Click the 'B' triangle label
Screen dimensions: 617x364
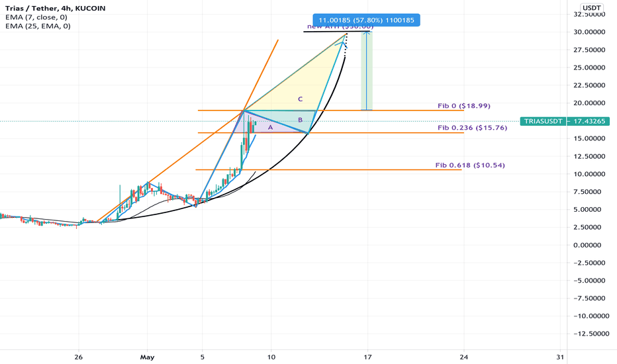click(x=301, y=120)
